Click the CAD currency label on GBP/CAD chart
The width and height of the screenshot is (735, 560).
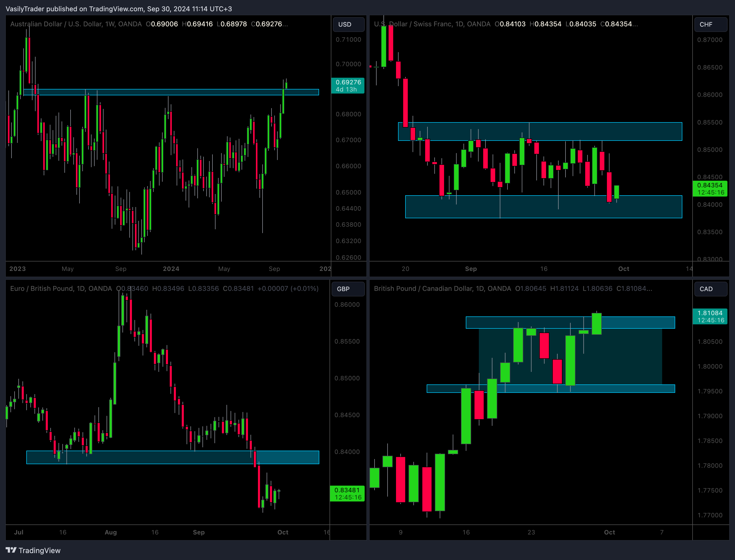tap(710, 289)
